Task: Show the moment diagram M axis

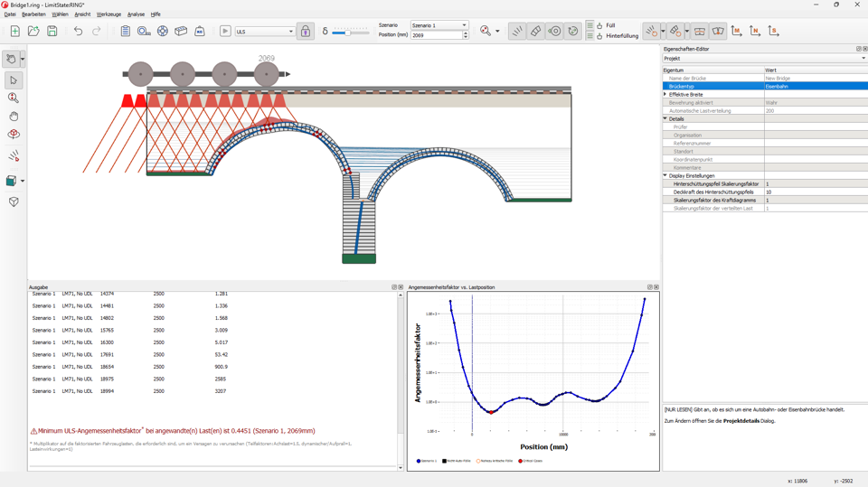Action: point(736,32)
